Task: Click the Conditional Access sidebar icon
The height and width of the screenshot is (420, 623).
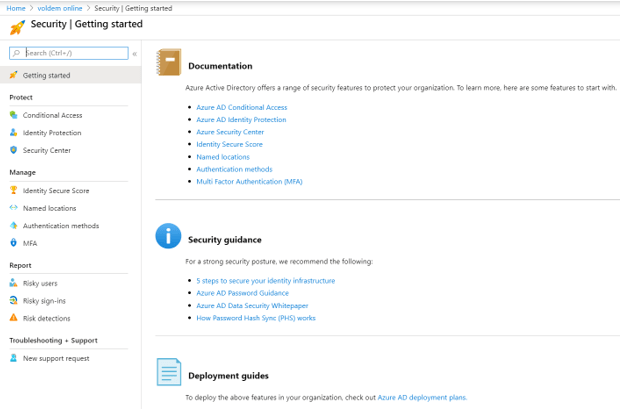Action: (x=13, y=115)
